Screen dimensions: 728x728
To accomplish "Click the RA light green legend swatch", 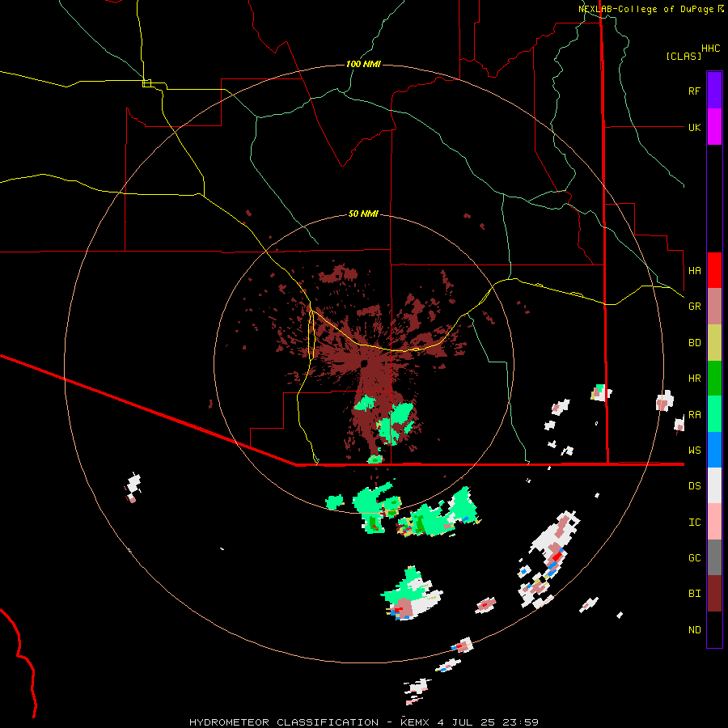I will (714, 414).
